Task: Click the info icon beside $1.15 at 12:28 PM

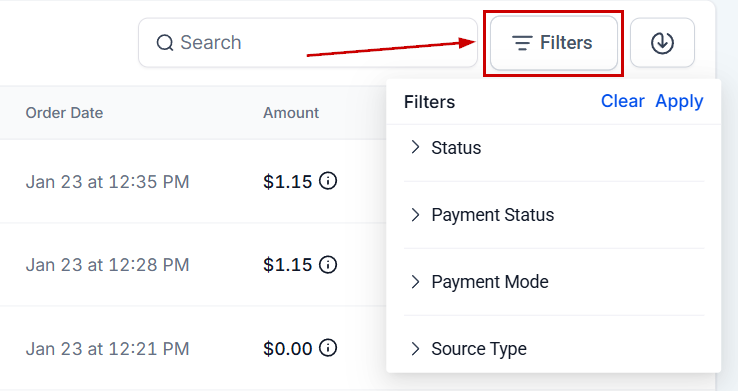Action: [x=328, y=264]
